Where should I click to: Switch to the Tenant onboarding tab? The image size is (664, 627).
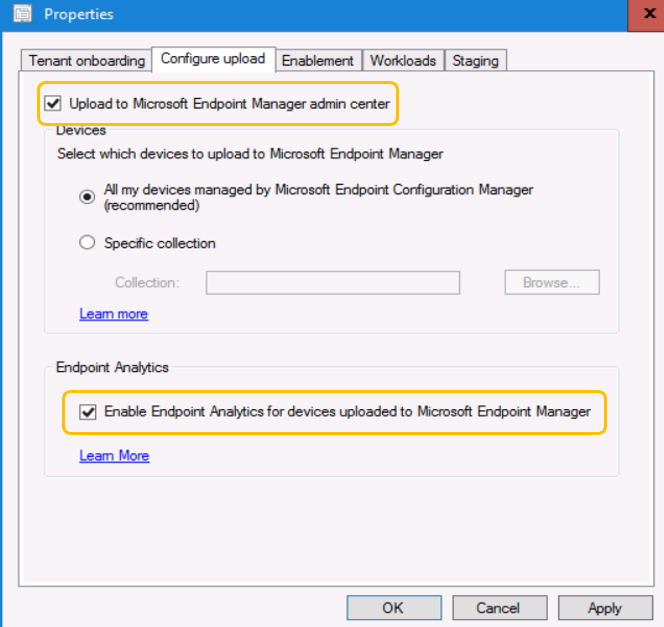tap(86, 61)
